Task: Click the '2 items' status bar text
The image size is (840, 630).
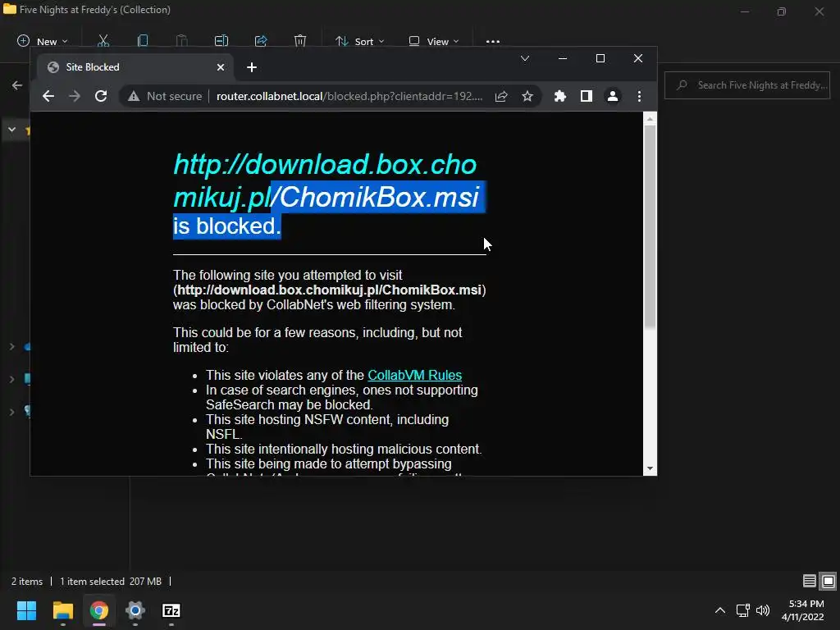Action: tap(27, 582)
